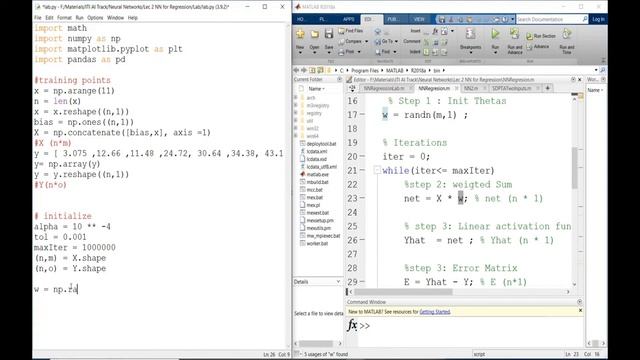640x360 pixels.
Task: Click the Run and Time icon
Action: [567, 34]
